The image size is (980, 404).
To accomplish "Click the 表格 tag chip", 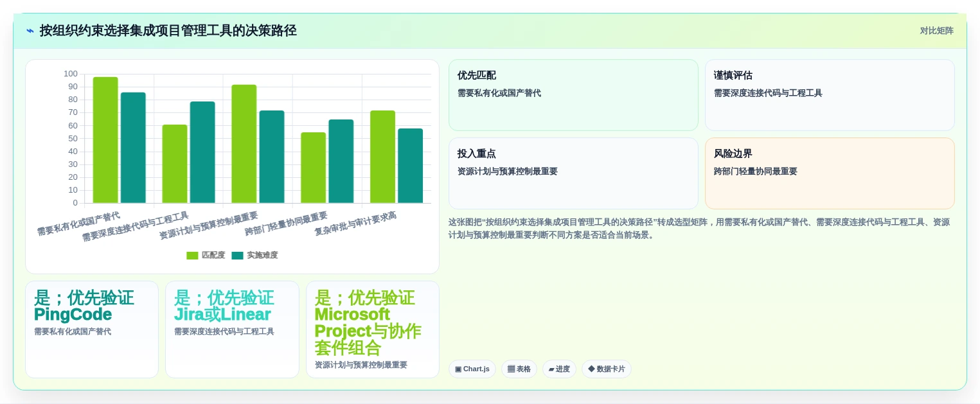I will [x=519, y=369].
